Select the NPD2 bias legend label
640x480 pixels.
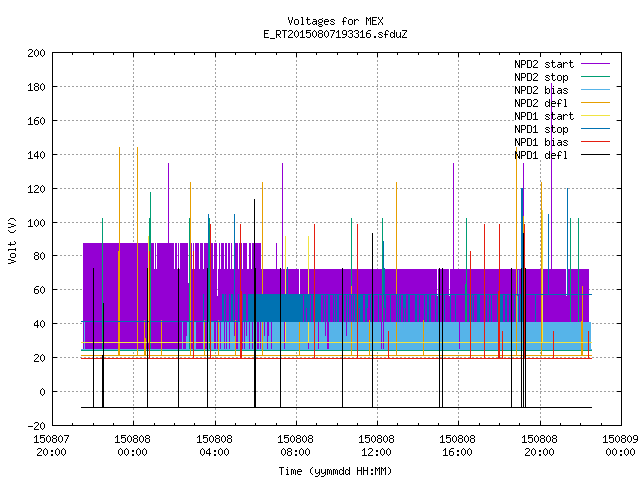(541, 90)
